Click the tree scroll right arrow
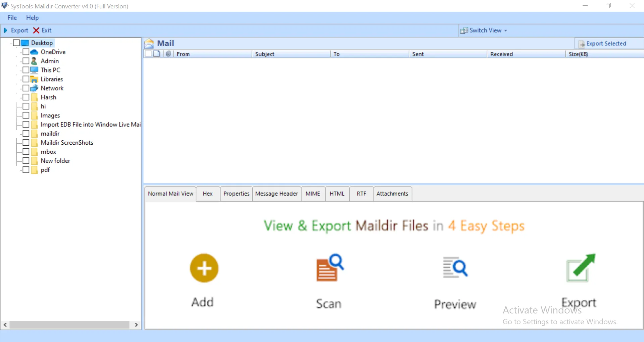 tap(136, 325)
